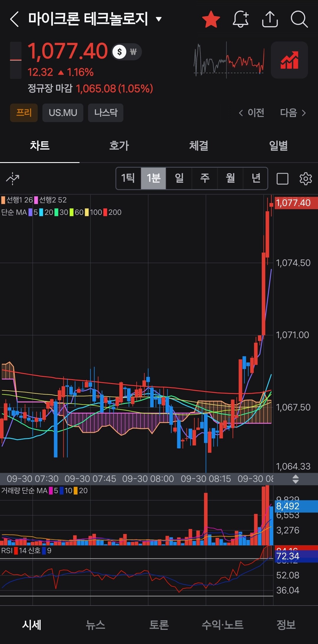Tap the US.MU ticker button
Screen dimensions: 318x644
point(63,113)
